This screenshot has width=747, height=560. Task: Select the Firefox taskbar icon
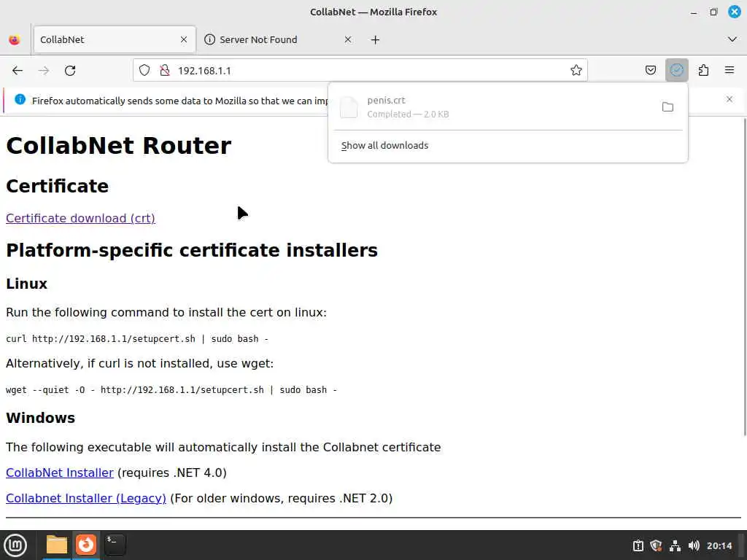pyautogui.click(x=86, y=545)
